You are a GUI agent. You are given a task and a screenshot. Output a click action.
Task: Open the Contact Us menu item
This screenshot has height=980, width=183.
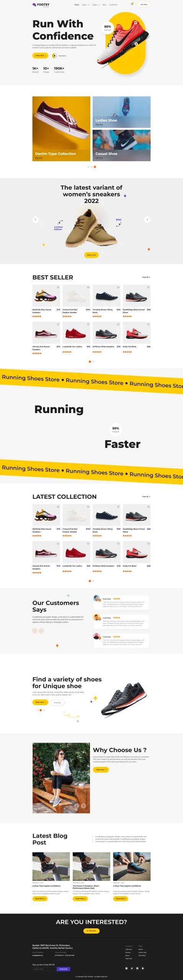coord(113,5)
